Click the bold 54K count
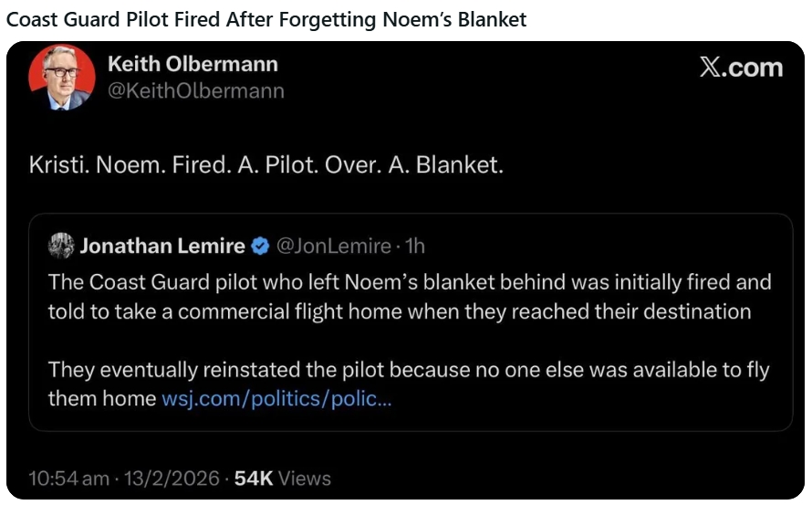Viewport: 812px width, 505px height. point(253,478)
